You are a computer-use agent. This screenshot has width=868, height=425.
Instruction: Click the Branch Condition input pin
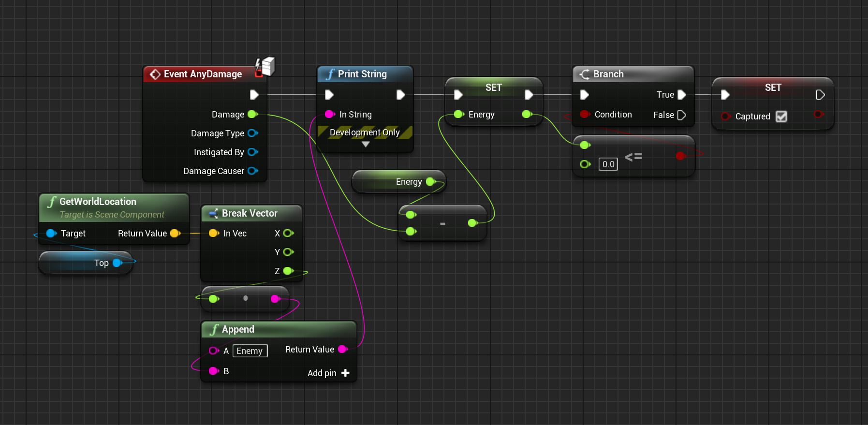coord(585,114)
